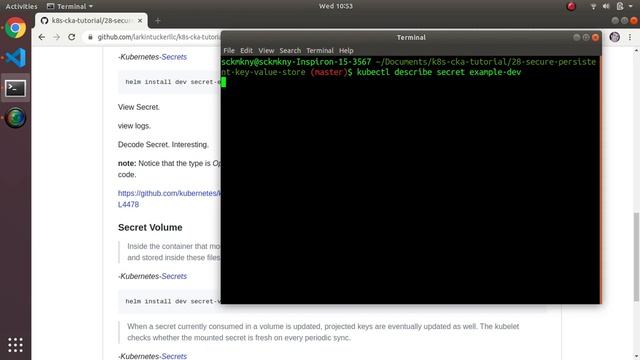640x360 pixels.
Task: Maximize the Chrome window
Action: tap(624, 20)
